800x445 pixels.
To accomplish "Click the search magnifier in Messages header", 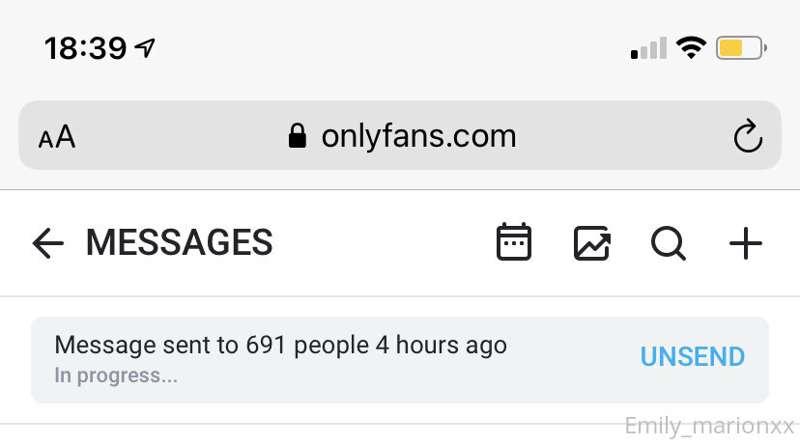I will pyautogui.click(x=668, y=244).
